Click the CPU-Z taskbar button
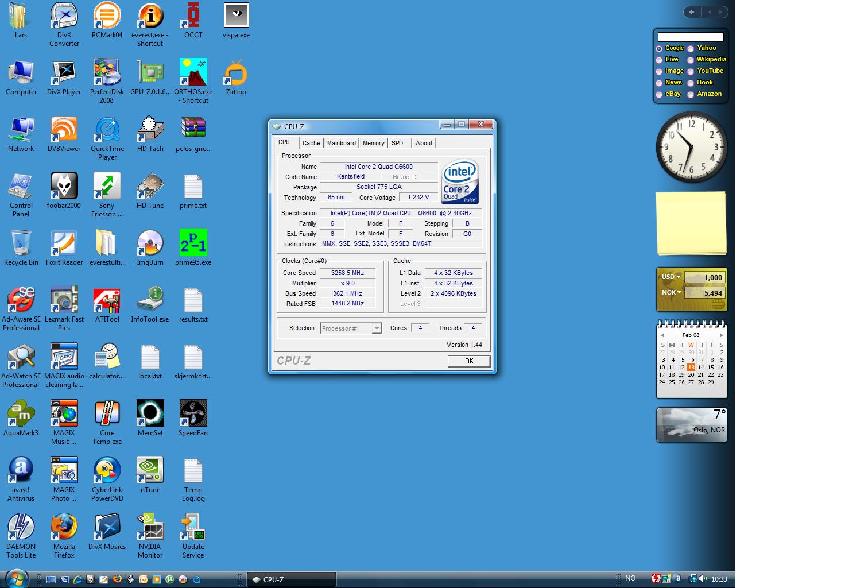Viewport: 868px width, 588px height. pyautogui.click(x=292, y=579)
